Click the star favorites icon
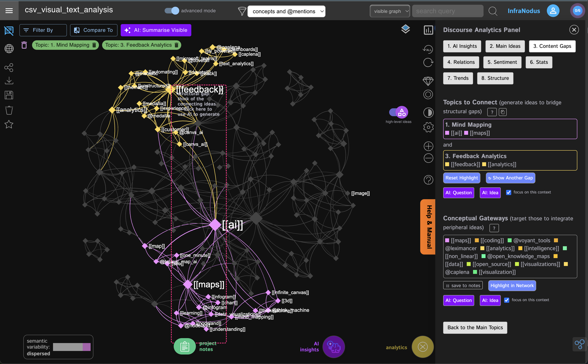This screenshot has width=588, height=364. click(9, 124)
